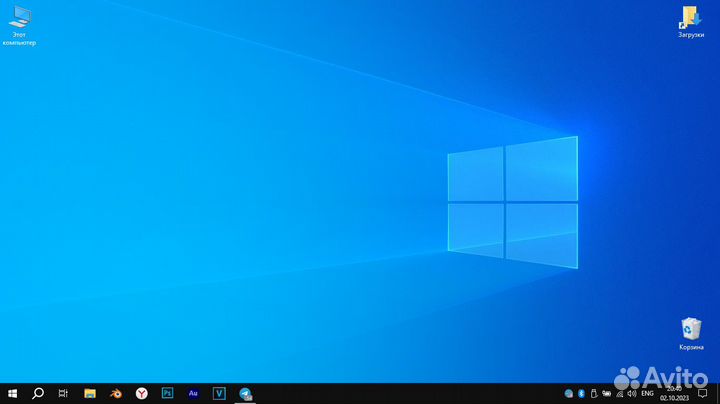
Task: Launch File Explorer from the taskbar
Action: click(x=89, y=393)
